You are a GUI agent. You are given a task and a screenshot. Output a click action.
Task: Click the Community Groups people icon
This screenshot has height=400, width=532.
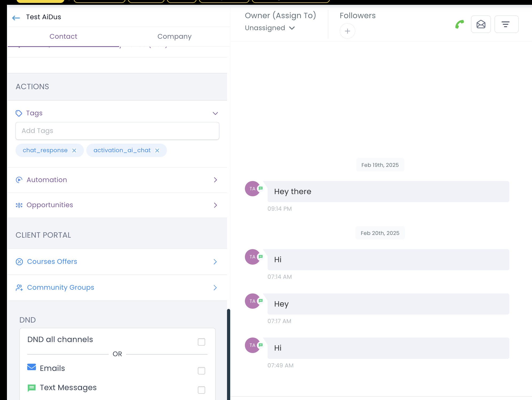19,288
